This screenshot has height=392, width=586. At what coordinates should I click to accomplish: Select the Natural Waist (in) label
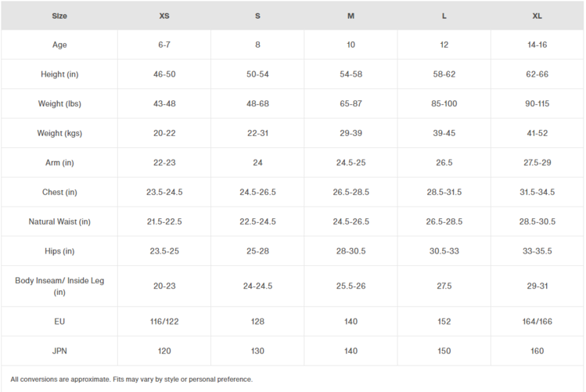click(x=59, y=221)
